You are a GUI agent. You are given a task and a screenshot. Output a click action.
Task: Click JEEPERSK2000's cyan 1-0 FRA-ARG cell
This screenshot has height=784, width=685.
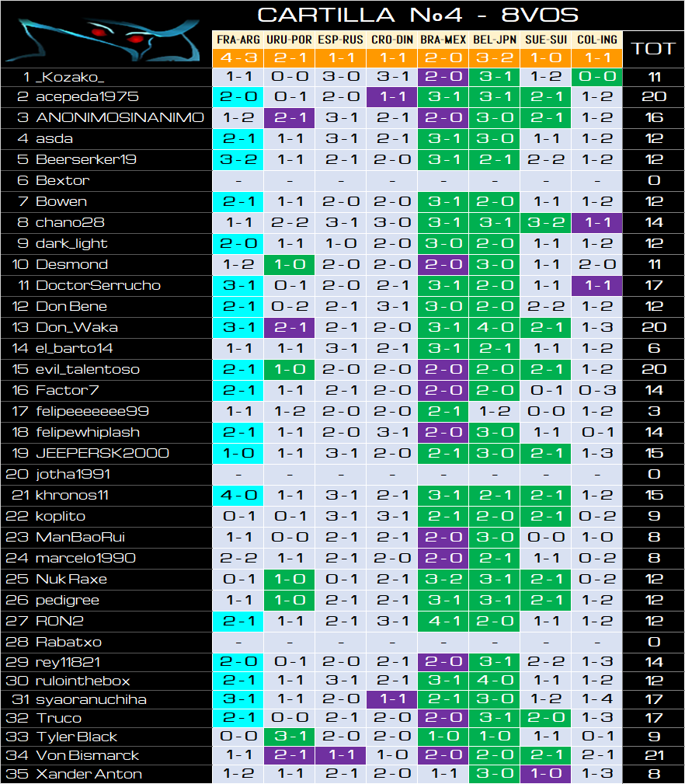238,454
